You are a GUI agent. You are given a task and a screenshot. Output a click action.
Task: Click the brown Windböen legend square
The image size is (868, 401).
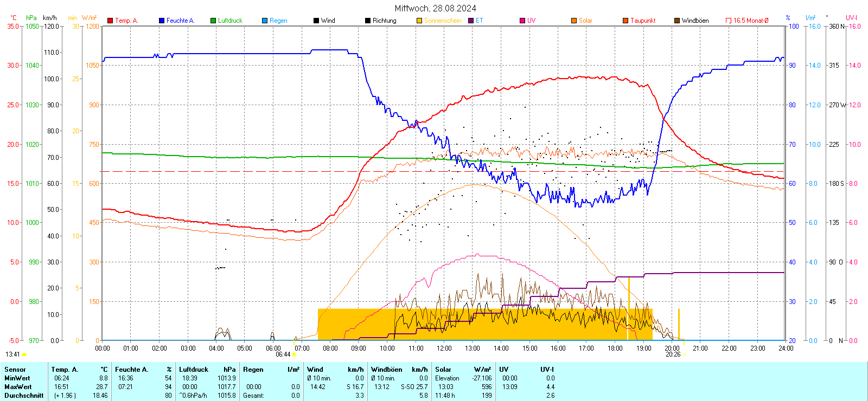[x=677, y=21]
